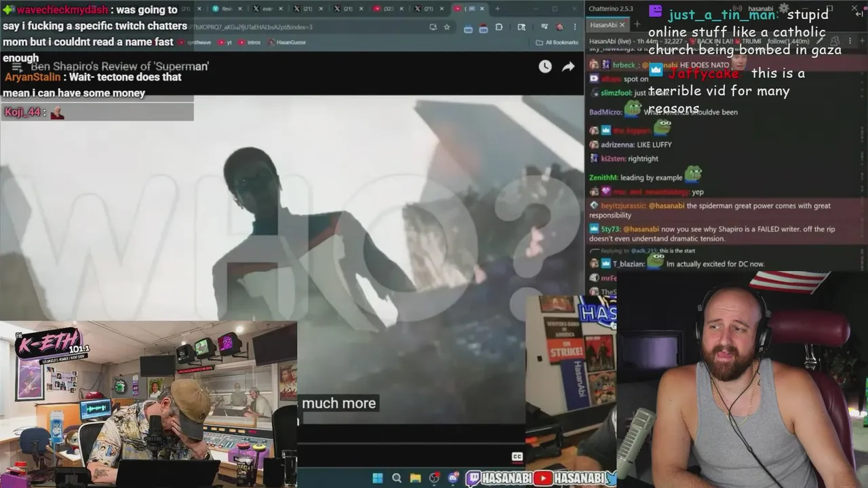
Task: Click Chrome profile avatar
Action: click(559, 27)
